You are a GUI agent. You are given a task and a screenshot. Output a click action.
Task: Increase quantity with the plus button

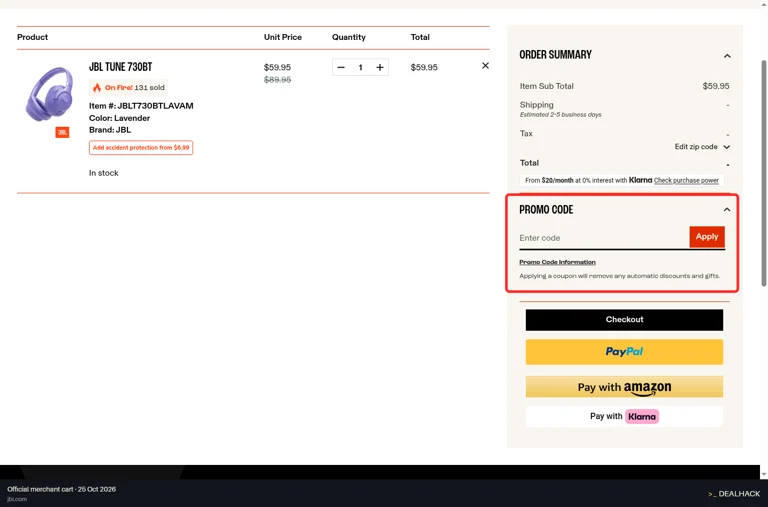[x=380, y=67]
